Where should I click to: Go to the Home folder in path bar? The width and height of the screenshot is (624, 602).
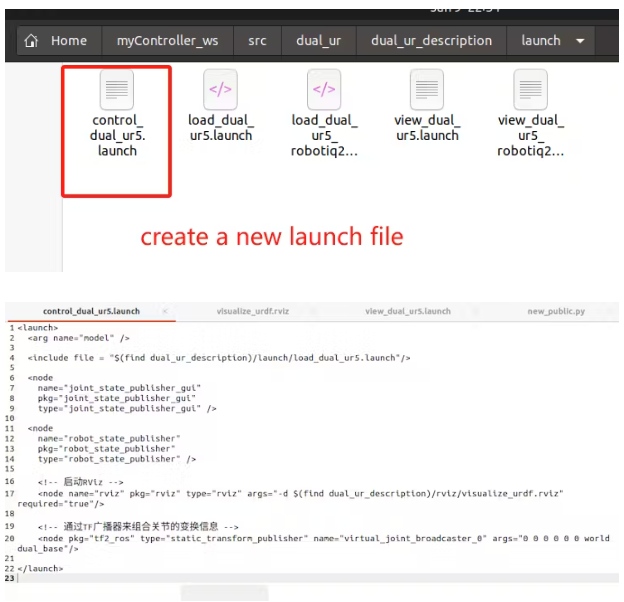(x=57, y=41)
